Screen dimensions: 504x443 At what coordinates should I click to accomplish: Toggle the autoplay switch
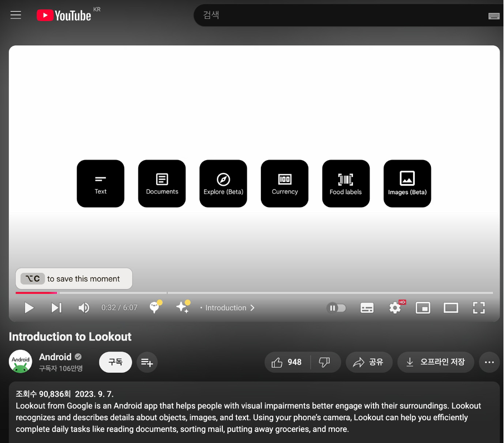336,308
